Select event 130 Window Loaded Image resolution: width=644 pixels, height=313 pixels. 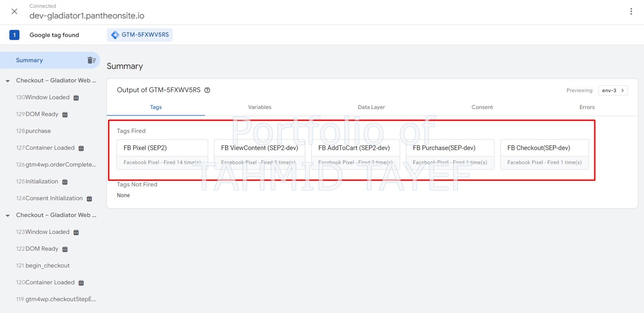pos(43,97)
